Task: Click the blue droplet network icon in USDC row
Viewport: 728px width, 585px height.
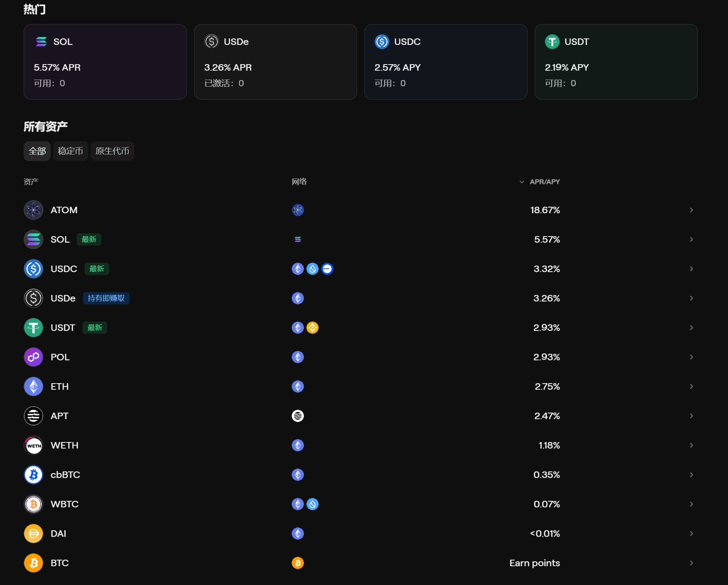Action: point(313,269)
